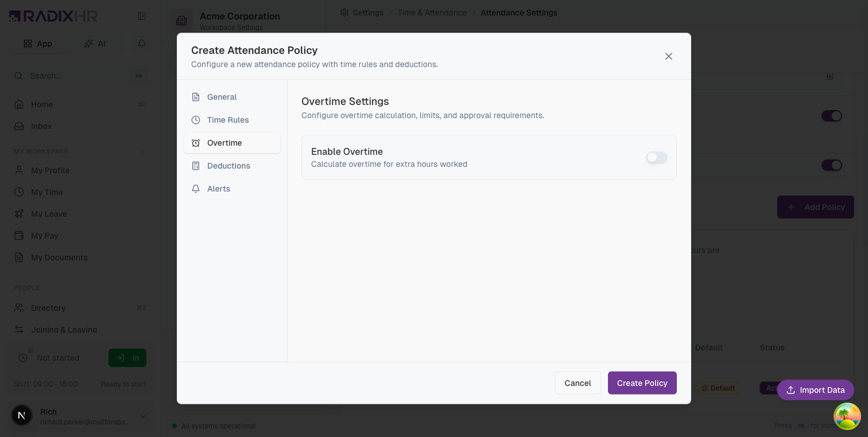The height and width of the screenshot is (437, 868).
Task: Select the Overtime tab
Action: pyautogui.click(x=232, y=143)
